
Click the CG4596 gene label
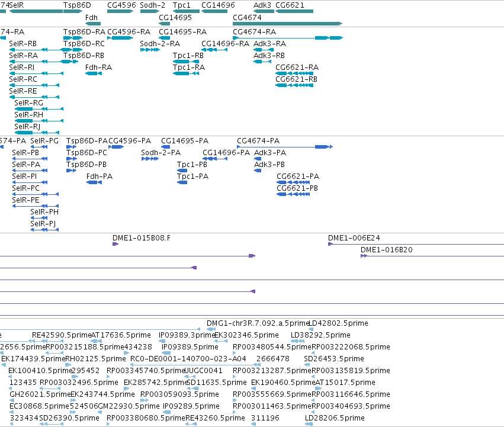pyautogui.click(x=121, y=5)
